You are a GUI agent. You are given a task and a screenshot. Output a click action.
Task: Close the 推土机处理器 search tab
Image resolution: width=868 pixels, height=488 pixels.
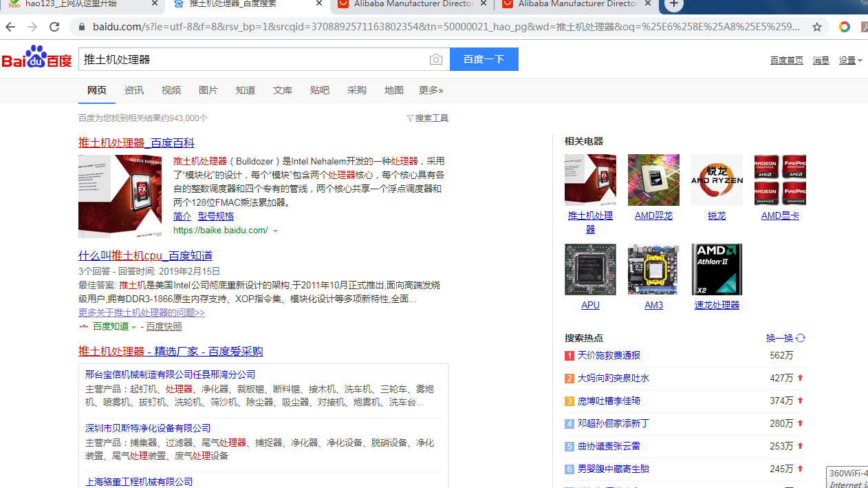(319, 4)
